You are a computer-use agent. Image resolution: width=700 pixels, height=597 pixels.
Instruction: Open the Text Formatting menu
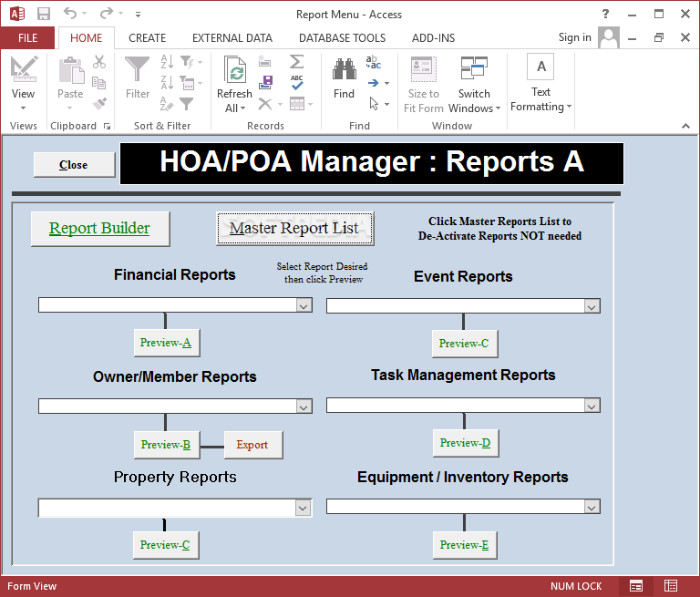coord(540,83)
